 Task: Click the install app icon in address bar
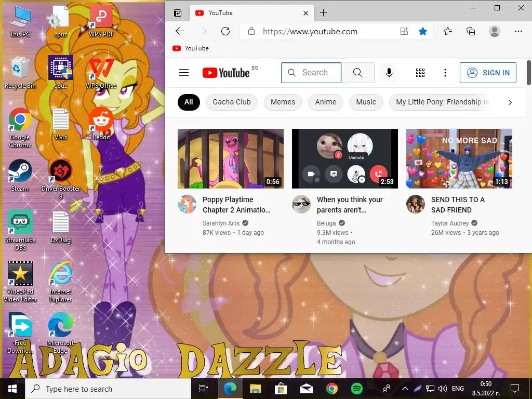click(404, 32)
